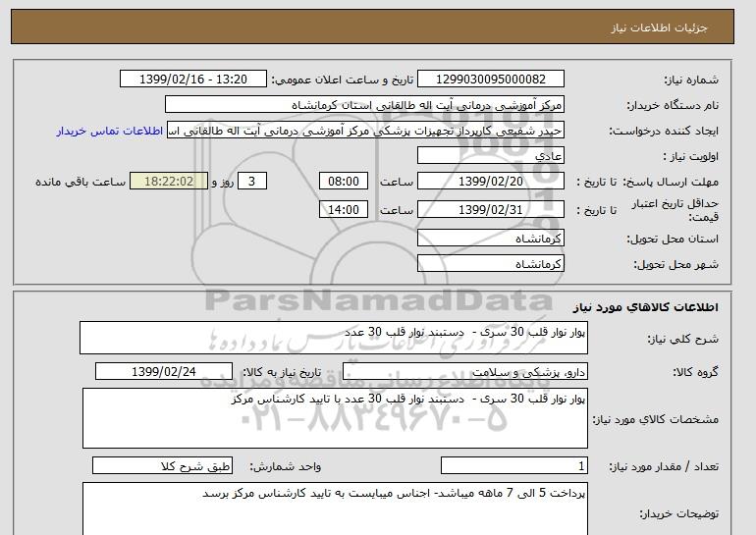Click the ایجاد کننده درخواست label
This screenshot has width=756, height=535.
[664, 132]
